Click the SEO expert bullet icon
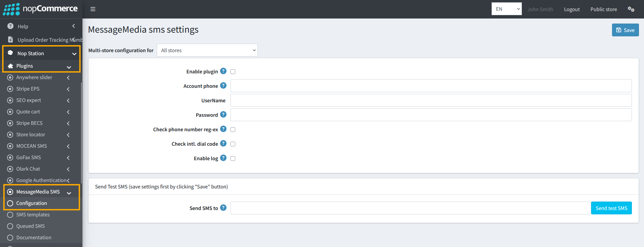This screenshot has height=247, width=644. pyautogui.click(x=10, y=100)
